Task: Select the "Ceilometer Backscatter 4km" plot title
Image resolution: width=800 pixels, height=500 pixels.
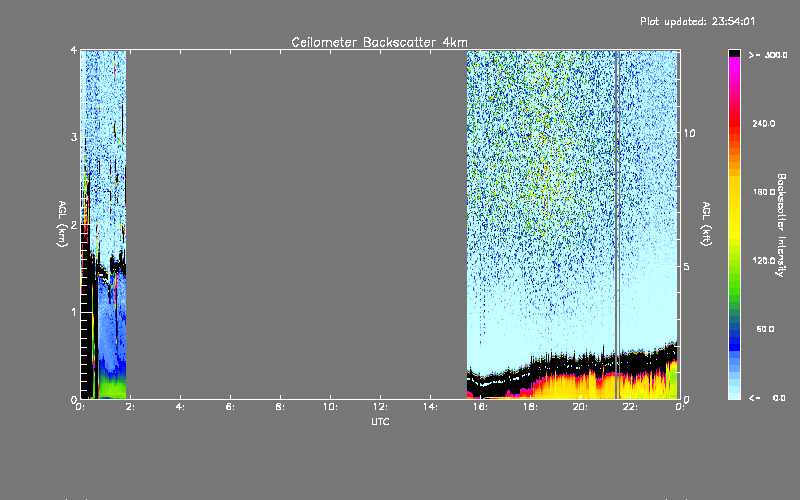Action: [379, 42]
